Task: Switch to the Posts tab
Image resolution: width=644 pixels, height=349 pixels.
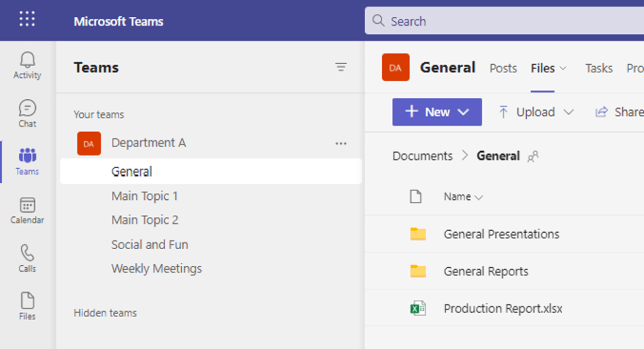Action: [503, 68]
